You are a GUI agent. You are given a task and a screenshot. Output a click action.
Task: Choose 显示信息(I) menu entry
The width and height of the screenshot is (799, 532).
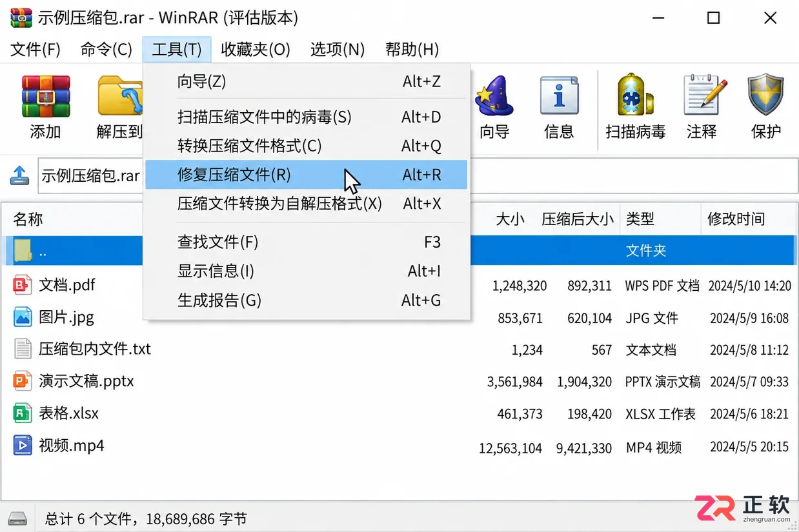pos(306,271)
